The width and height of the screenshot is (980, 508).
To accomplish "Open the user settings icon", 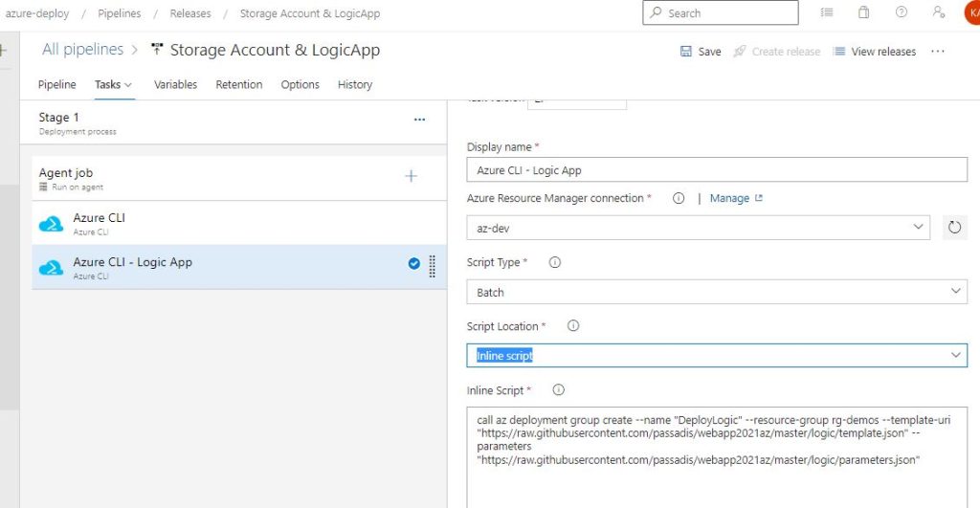I will (938, 11).
